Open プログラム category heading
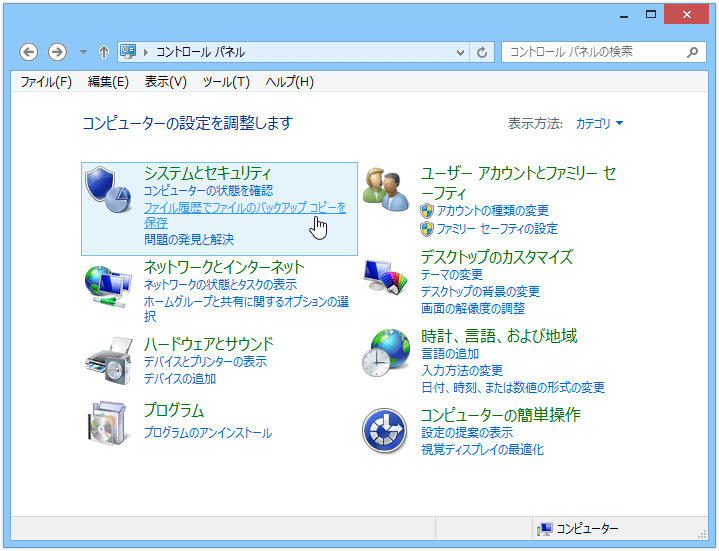This screenshot has width=719, height=551. [x=174, y=410]
